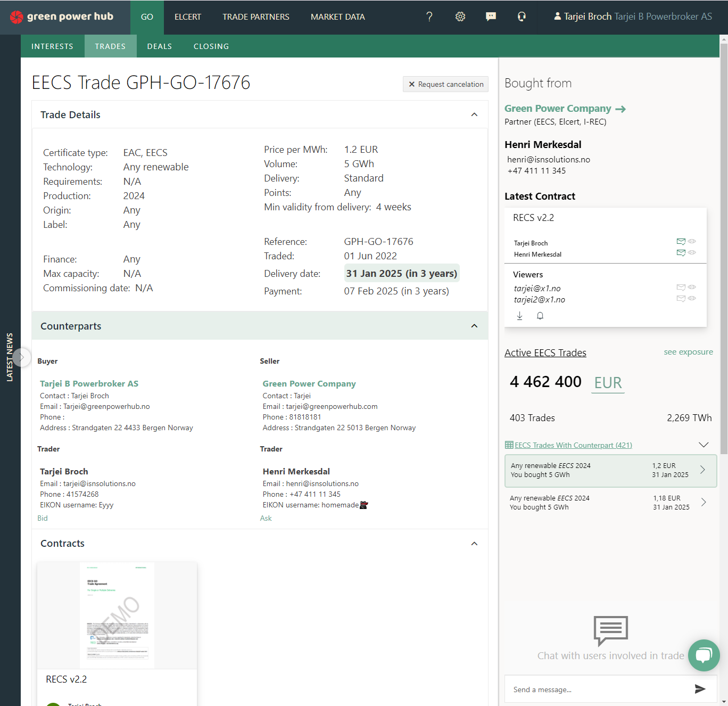
Task: Download the RECS v2.2 contract
Action: [520, 316]
